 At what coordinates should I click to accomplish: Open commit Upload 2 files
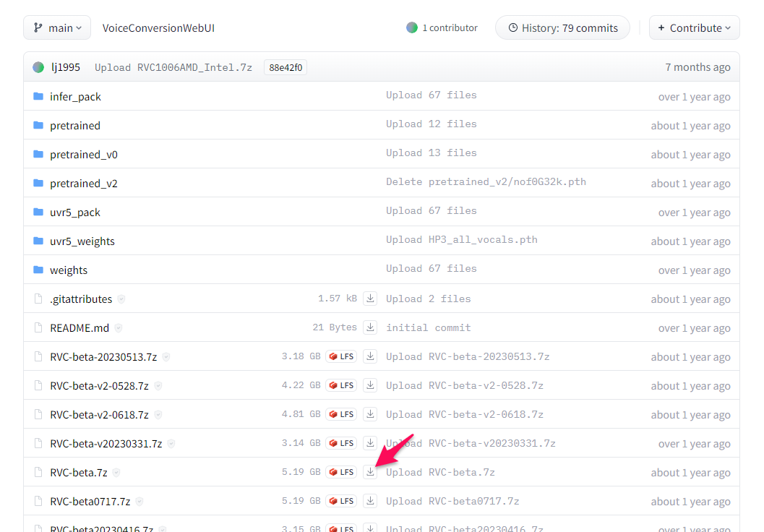point(429,299)
